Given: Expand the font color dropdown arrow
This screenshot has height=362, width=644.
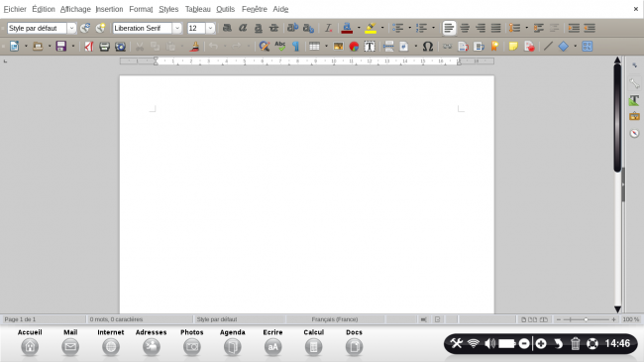Looking at the screenshot, I should pyautogui.click(x=359, y=28).
